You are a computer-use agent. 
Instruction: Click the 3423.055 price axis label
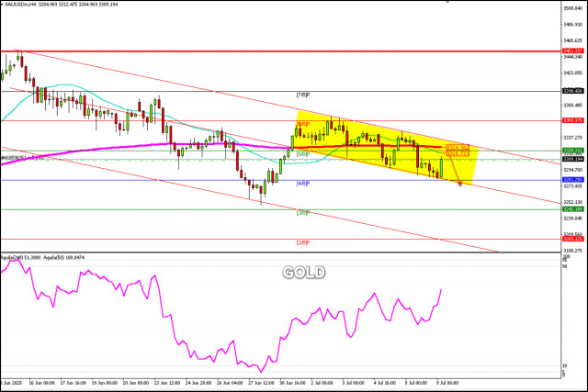[573, 73]
